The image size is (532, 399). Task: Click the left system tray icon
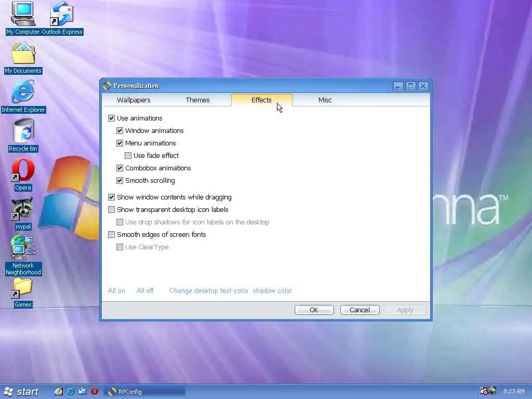(x=483, y=391)
